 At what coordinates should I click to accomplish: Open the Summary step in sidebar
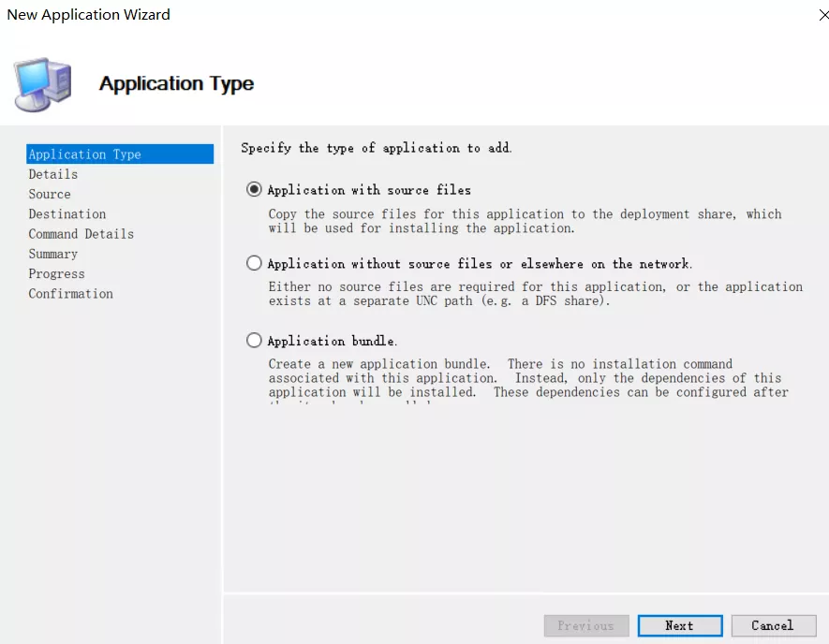click(x=53, y=254)
